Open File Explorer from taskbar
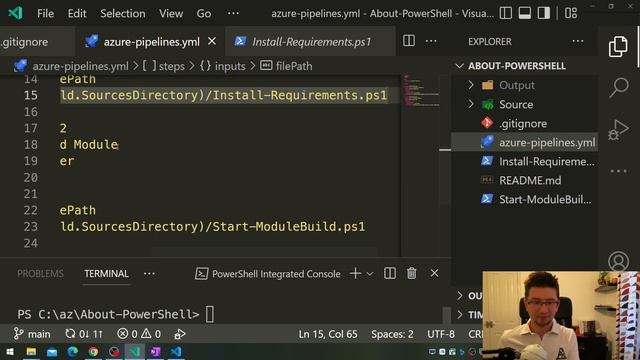Screen dimensions: 640x360 coord(31,351)
